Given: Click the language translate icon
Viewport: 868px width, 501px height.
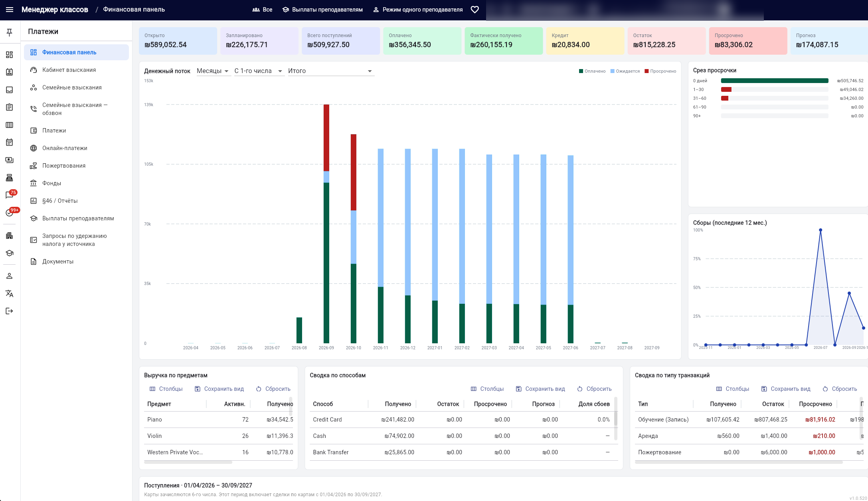Looking at the screenshot, I should pyautogui.click(x=10, y=293).
